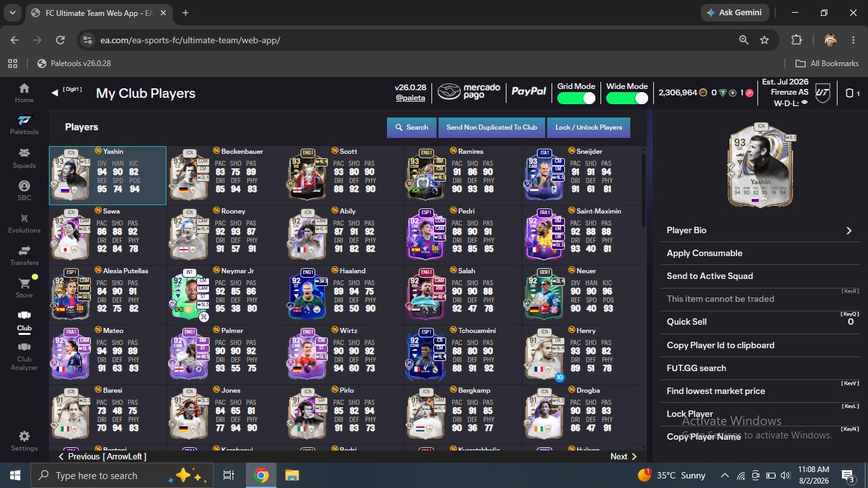Go to Squads in sidebar
The image size is (868, 488).
coord(24,158)
